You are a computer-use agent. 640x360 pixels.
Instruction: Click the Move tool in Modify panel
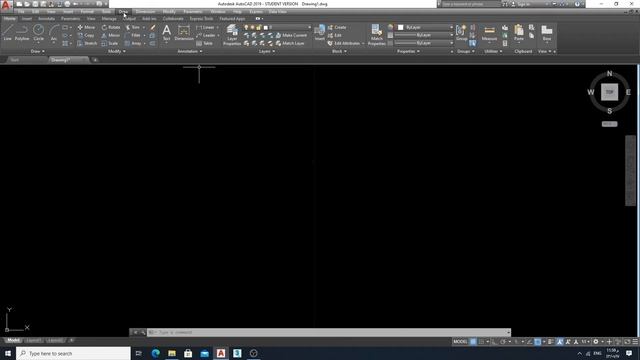click(x=86, y=27)
